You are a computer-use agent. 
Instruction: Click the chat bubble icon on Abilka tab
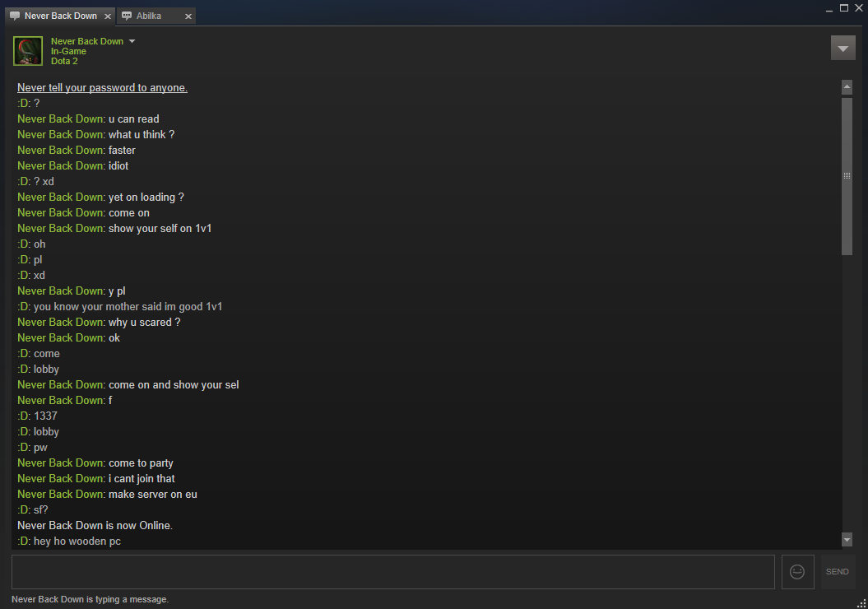pos(127,16)
